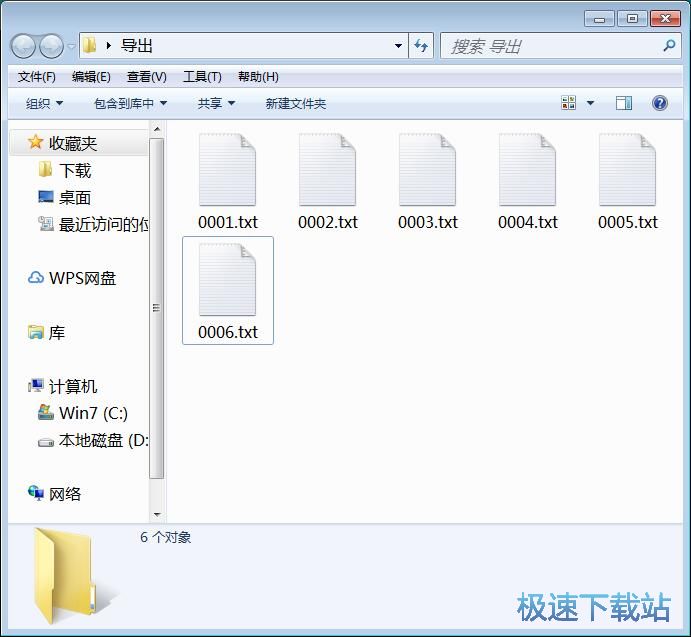
Task: Select 库 in navigation pane
Action: [47, 332]
